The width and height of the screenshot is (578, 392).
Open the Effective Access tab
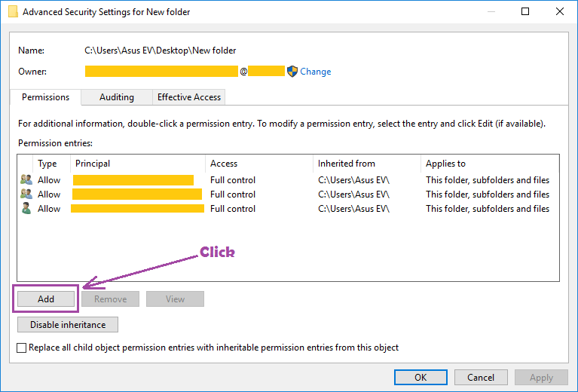189,97
